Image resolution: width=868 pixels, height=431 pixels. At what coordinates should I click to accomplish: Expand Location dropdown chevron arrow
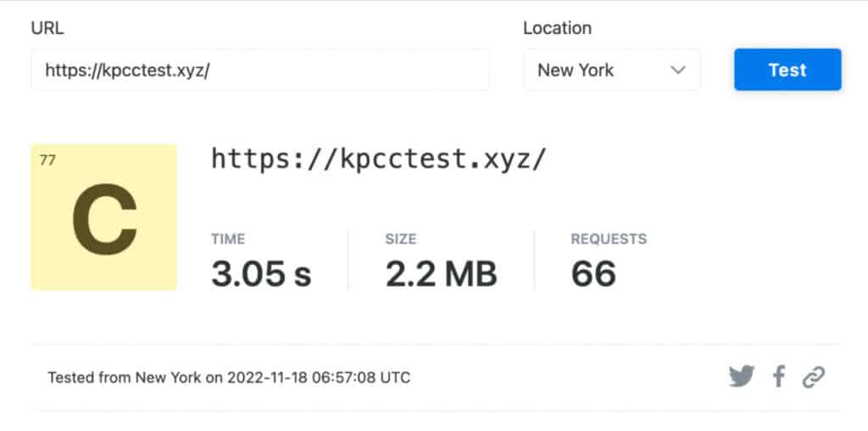677,70
